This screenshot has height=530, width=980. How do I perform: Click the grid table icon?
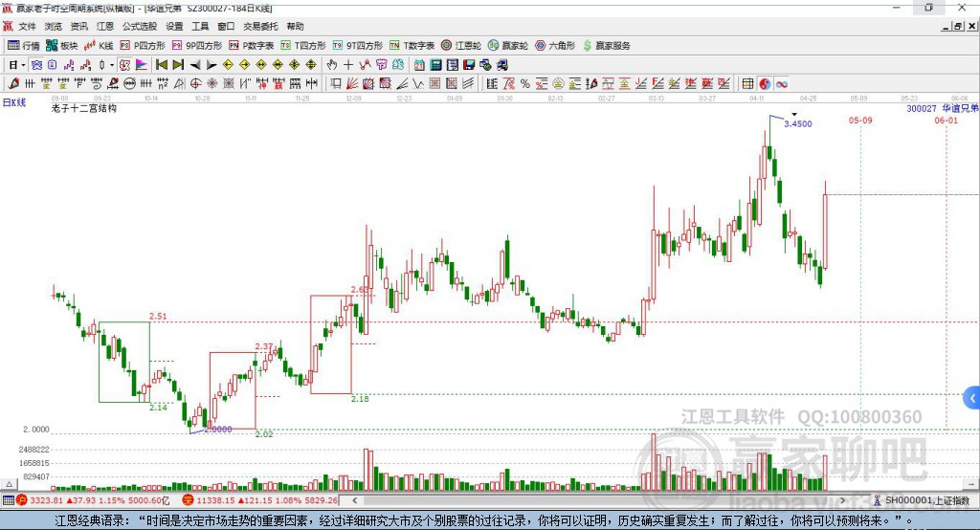(x=747, y=84)
